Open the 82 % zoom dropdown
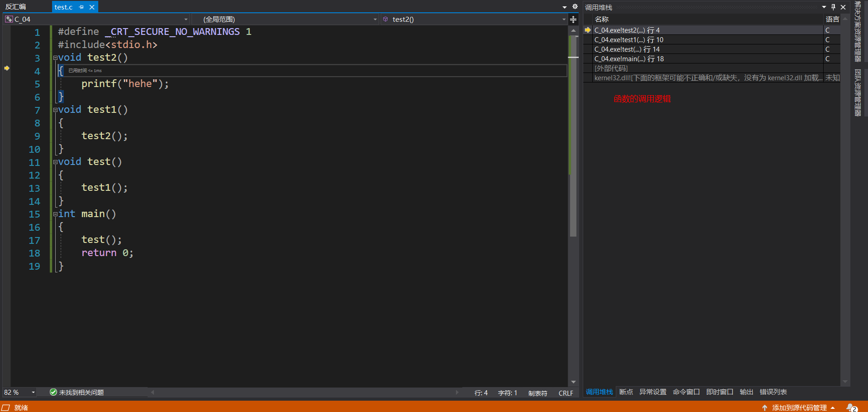Viewport: 868px width, 412px height. [x=33, y=393]
